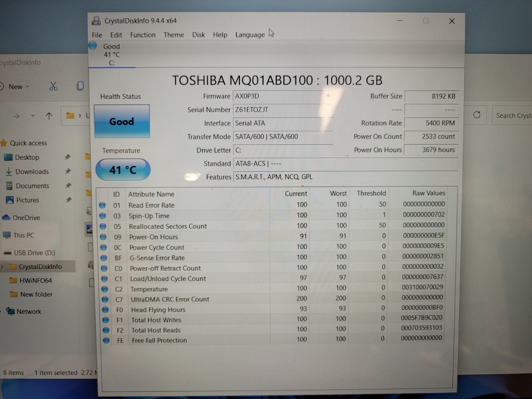Click the status icon for Power-off Retract Count
This screenshot has width=532, height=399.
(x=104, y=268)
